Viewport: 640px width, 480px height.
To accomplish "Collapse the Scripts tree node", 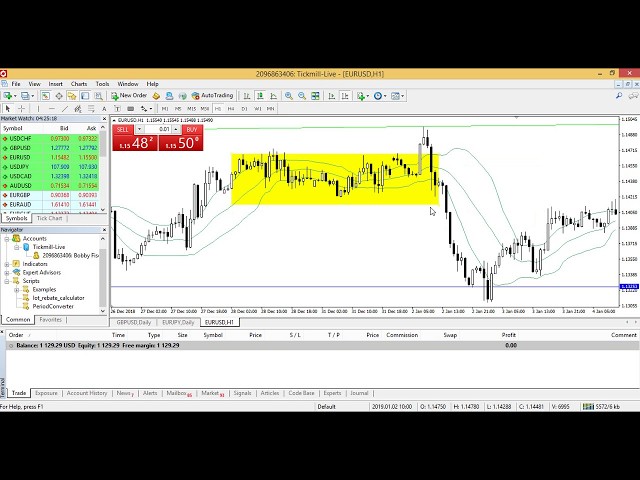I will click(x=7, y=281).
